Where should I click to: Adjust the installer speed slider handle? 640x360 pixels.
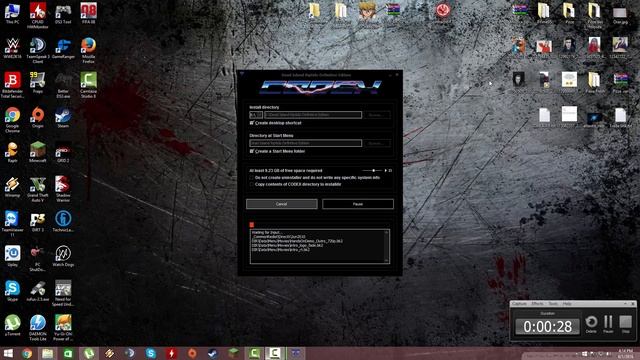(x=373, y=170)
